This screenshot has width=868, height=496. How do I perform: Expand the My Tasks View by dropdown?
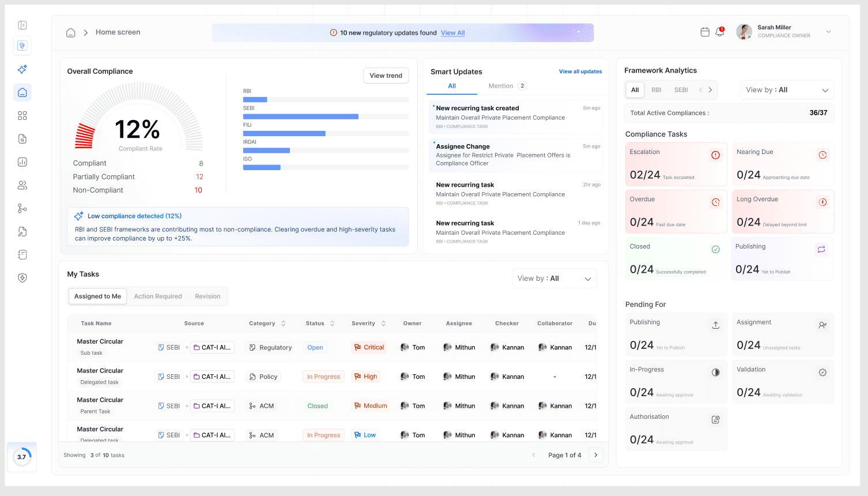coord(554,279)
